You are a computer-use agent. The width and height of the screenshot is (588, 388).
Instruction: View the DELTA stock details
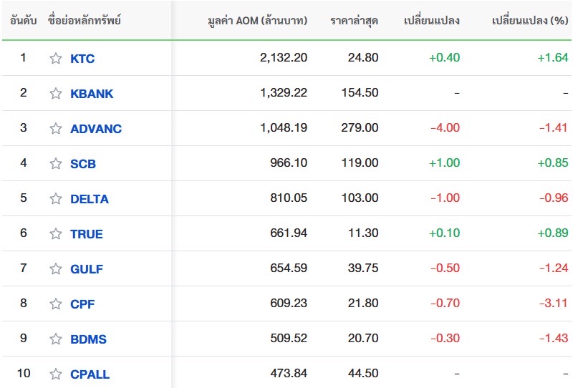(x=90, y=199)
